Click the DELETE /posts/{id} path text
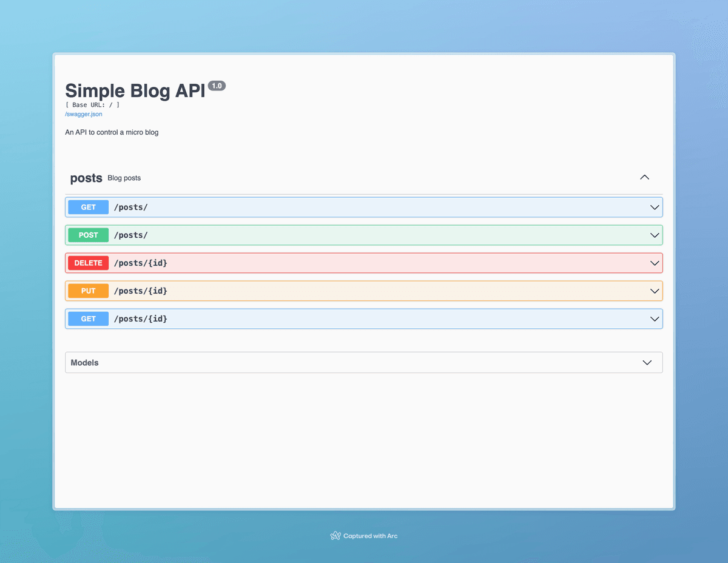728x563 pixels. (x=141, y=263)
